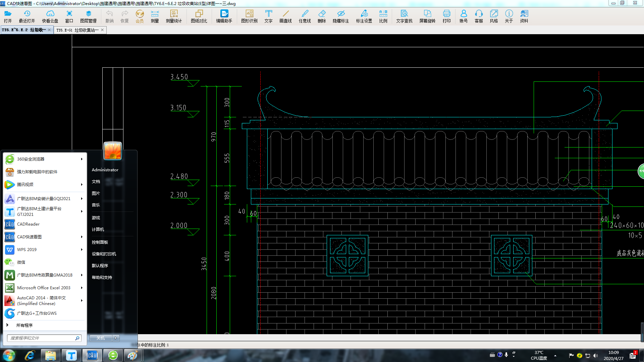Expand 广联达BIM市政算量GMA2018 submenu arrow
This screenshot has width=644, height=362.
coord(82,275)
